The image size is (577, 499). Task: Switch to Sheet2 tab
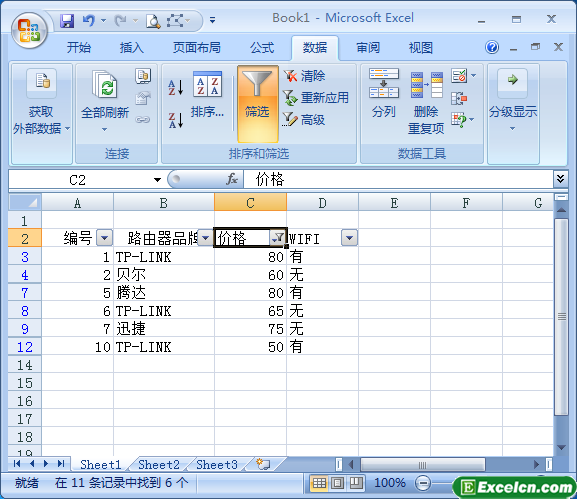[159, 464]
